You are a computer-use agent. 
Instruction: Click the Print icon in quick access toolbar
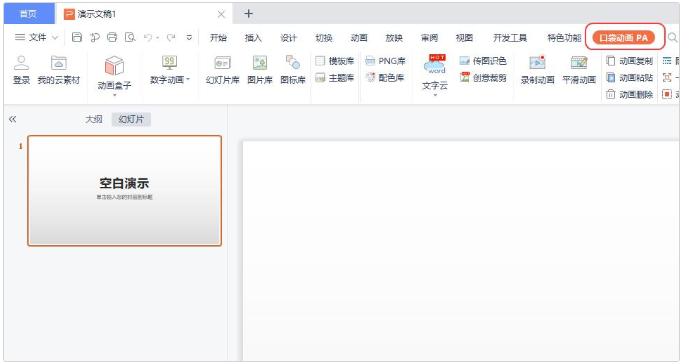112,37
